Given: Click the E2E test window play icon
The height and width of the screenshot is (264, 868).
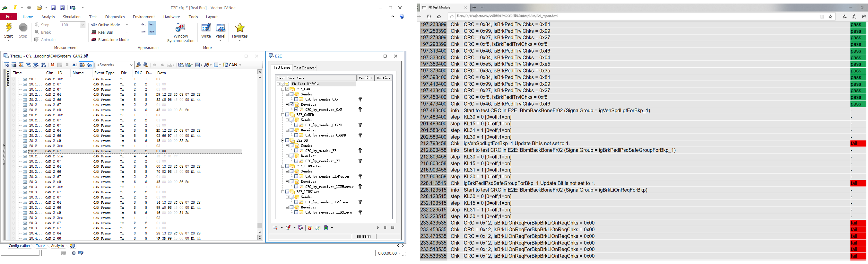Looking at the screenshot, I should pyautogui.click(x=378, y=228).
